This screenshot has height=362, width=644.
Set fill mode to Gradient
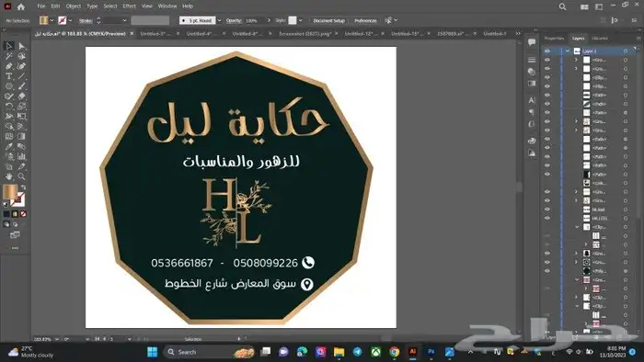coord(16,214)
